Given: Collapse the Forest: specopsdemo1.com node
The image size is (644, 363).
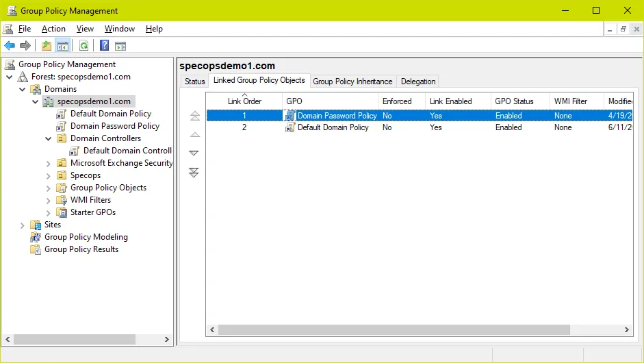Looking at the screenshot, I should click(x=10, y=77).
